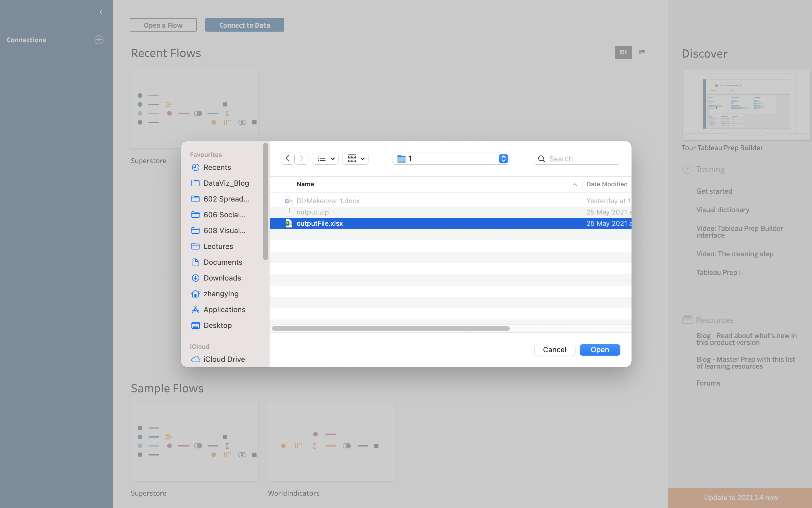The width and height of the screenshot is (812, 508).
Task: Open Recents in the sidebar
Action: click(217, 167)
